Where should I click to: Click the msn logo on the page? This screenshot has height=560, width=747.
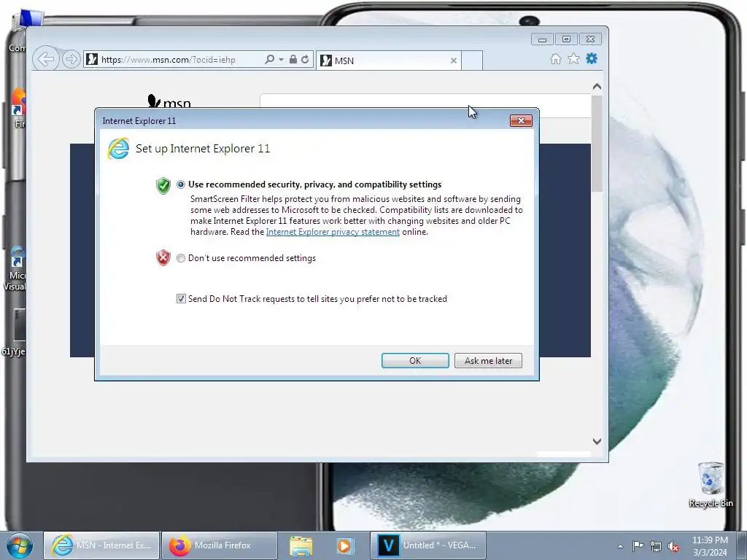click(x=169, y=101)
